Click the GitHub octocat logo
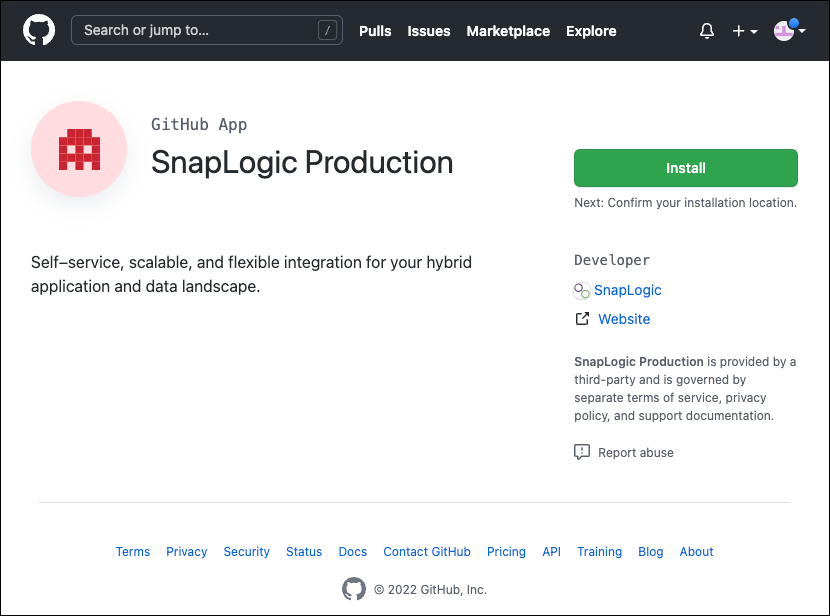Screen dimensions: 830x616 click(38, 30)
